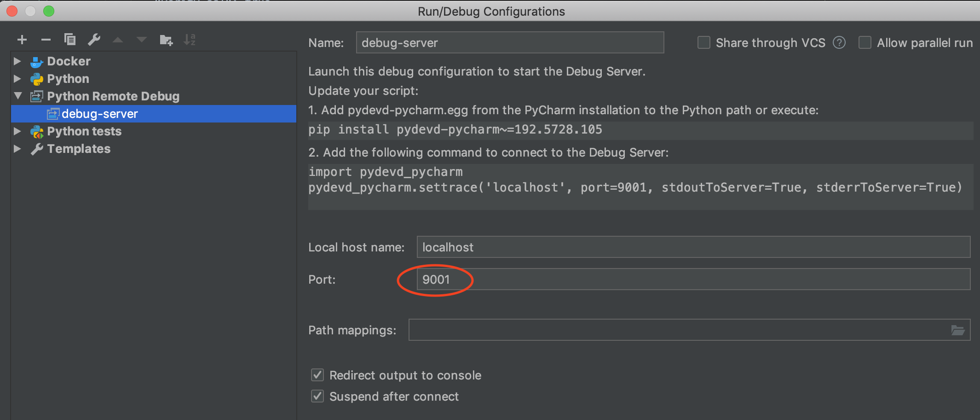
Task: Click into the Name field with debug-server
Action: [x=510, y=42]
